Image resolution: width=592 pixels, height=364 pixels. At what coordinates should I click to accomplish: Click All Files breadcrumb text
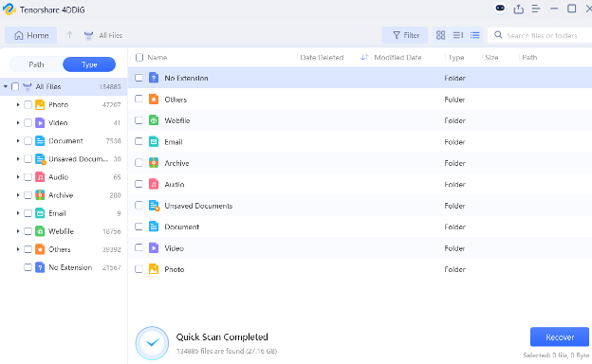coord(111,35)
